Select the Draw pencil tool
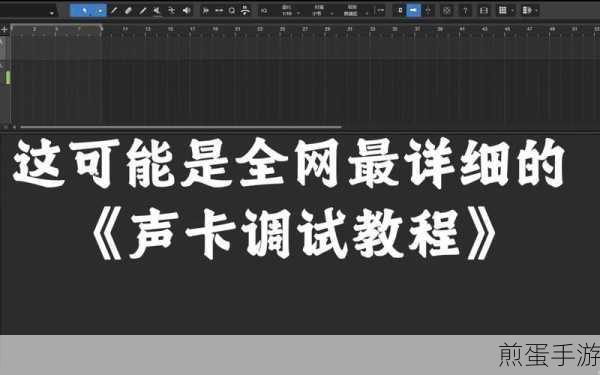 click(114, 11)
